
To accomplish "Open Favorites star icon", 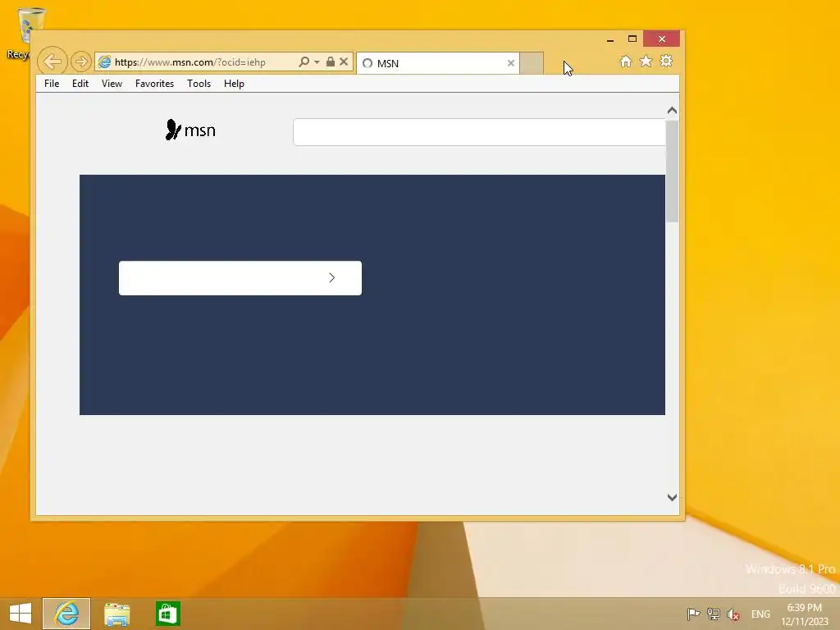I will tap(646, 62).
